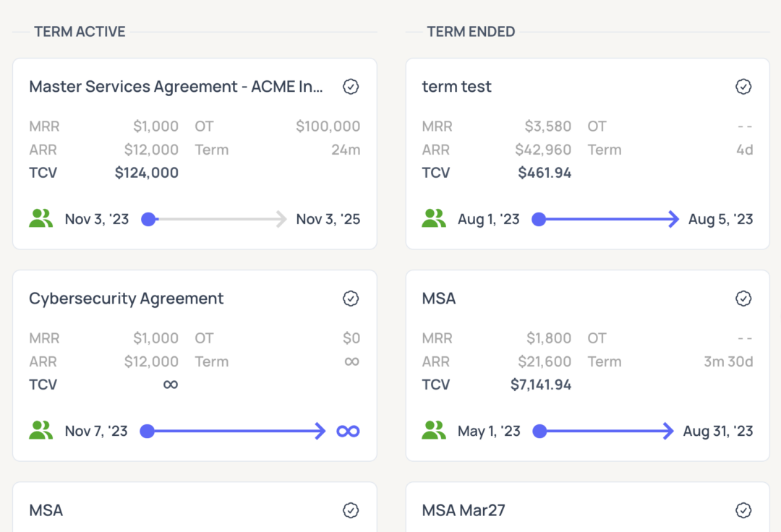Click the Nov 3, '23 start date
The width and height of the screenshot is (781, 532).
(97, 219)
